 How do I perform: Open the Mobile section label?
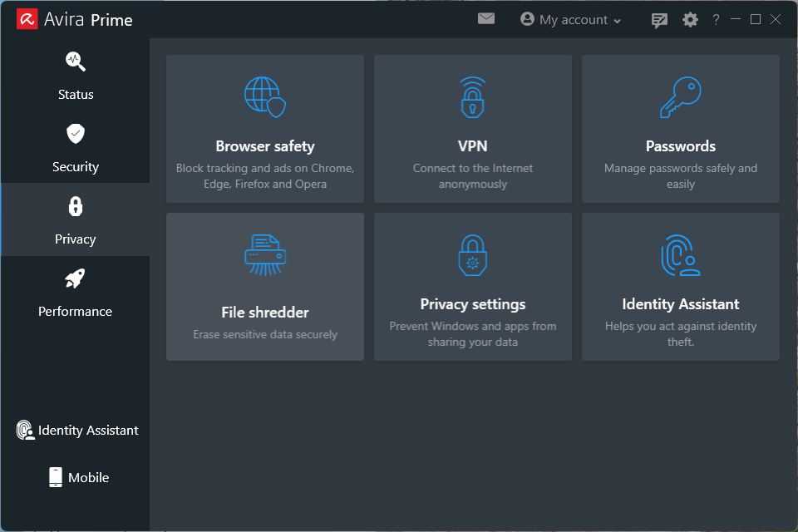(x=89, y=477)
